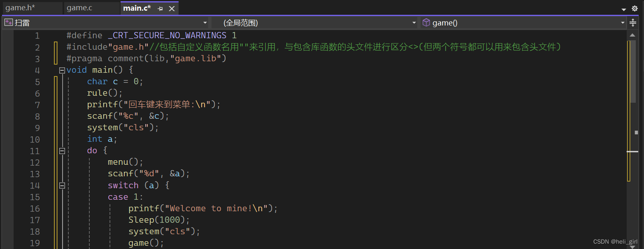
Task: Click the vertical scrollbar down arrow
Action: point(633,246)
